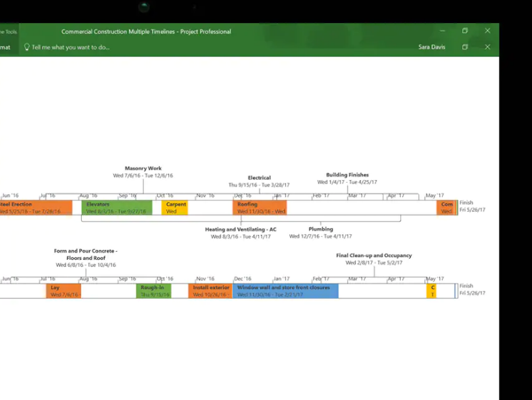This screenshot has width=532, height=400.
Task: Restore down the ribbon window icon
Action: [465, 47]
